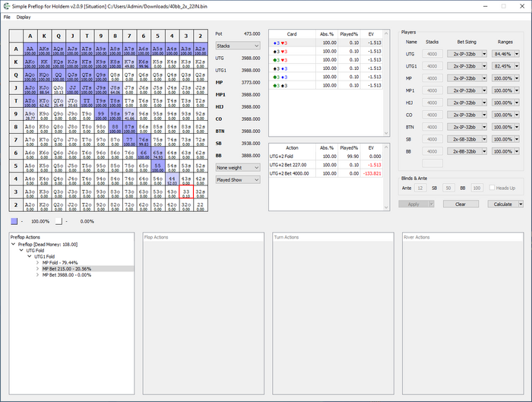Click the application icon in title bar
The height and width of the screenshot is (402, 532).
click(x=6, y=6)
